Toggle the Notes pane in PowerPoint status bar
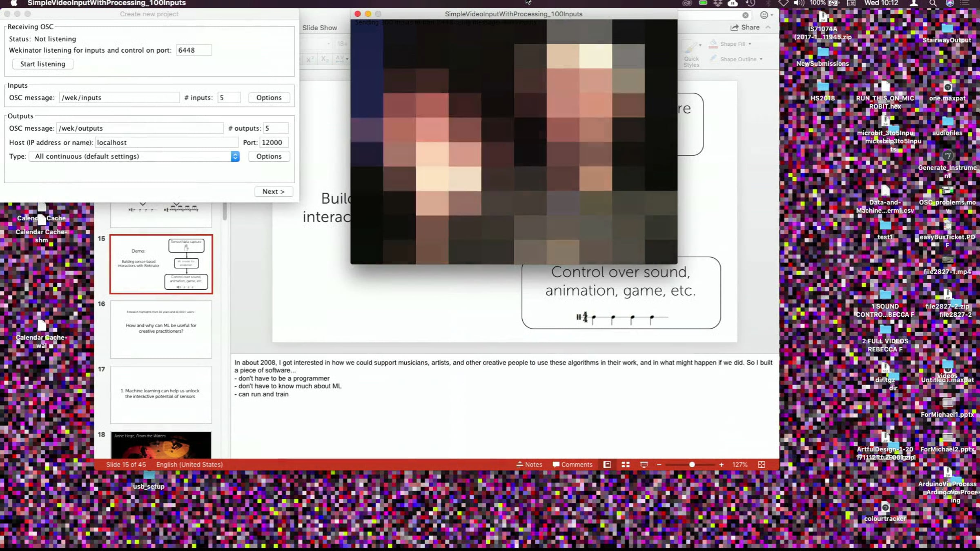This screenshot has height=551, width=980. [x=529, y=464]
